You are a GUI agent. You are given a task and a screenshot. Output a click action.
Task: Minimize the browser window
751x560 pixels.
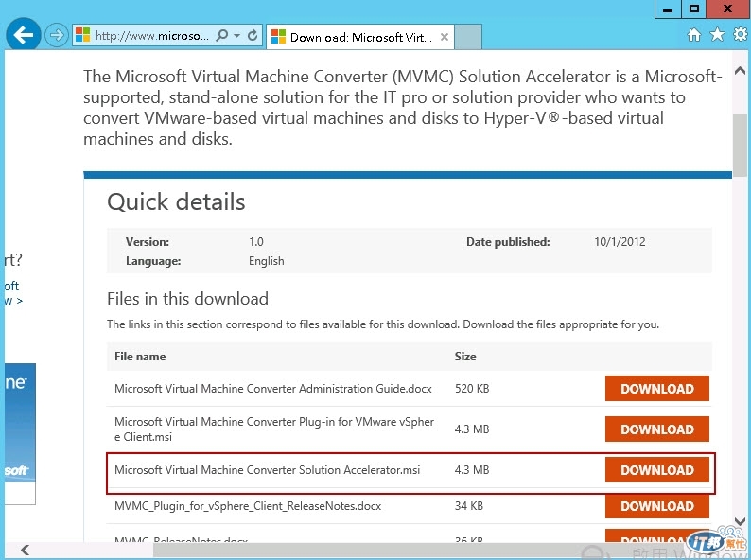(x=668, y=9)
